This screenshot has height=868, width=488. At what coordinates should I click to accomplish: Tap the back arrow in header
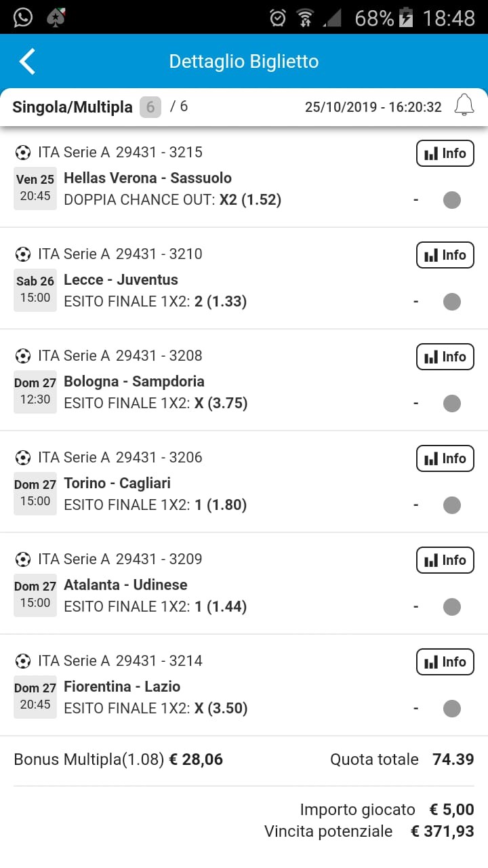(x=27, y=61)
